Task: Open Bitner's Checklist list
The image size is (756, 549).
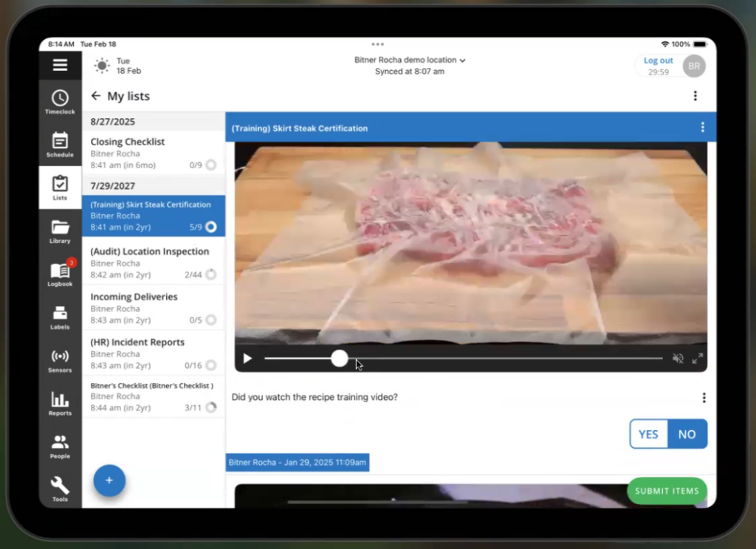Action: 154,396
